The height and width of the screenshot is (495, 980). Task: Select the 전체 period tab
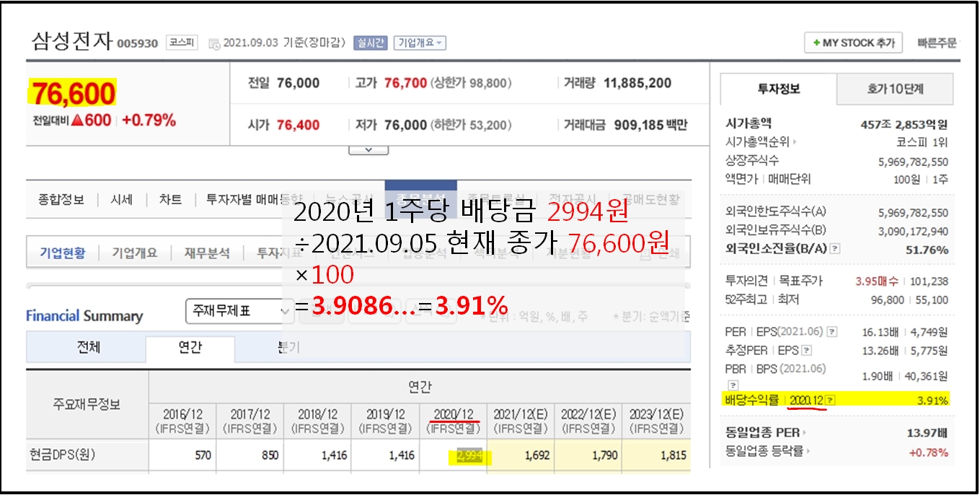(x=88, y=347)
